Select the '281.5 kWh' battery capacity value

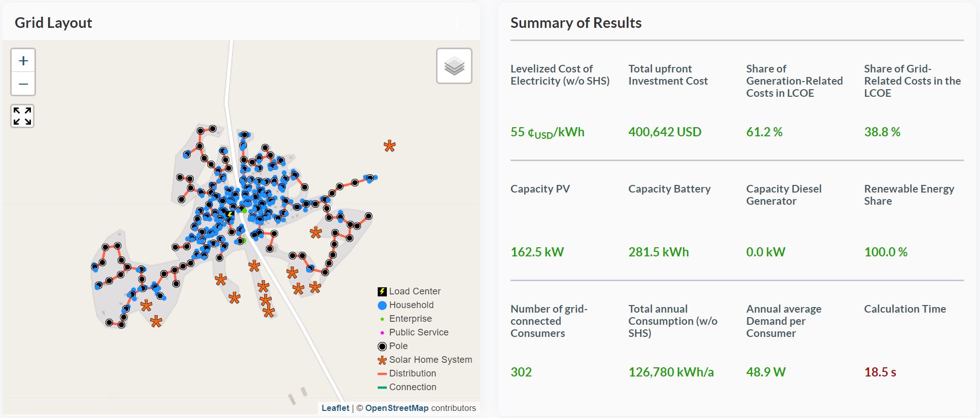tap(659, 252)
